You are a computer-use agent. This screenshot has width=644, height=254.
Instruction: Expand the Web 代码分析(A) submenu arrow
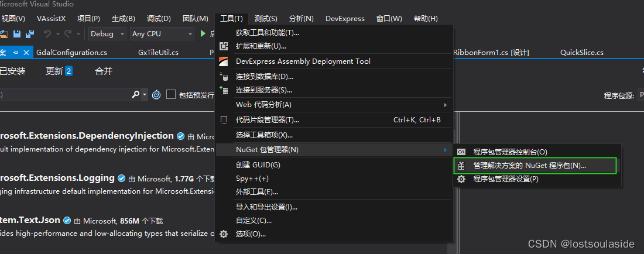(x=446, y=105)
